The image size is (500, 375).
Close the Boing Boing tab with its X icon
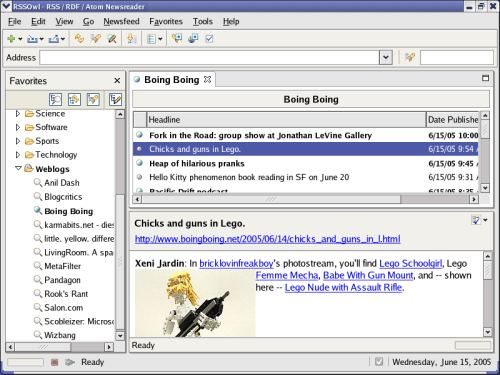point(207,80)
